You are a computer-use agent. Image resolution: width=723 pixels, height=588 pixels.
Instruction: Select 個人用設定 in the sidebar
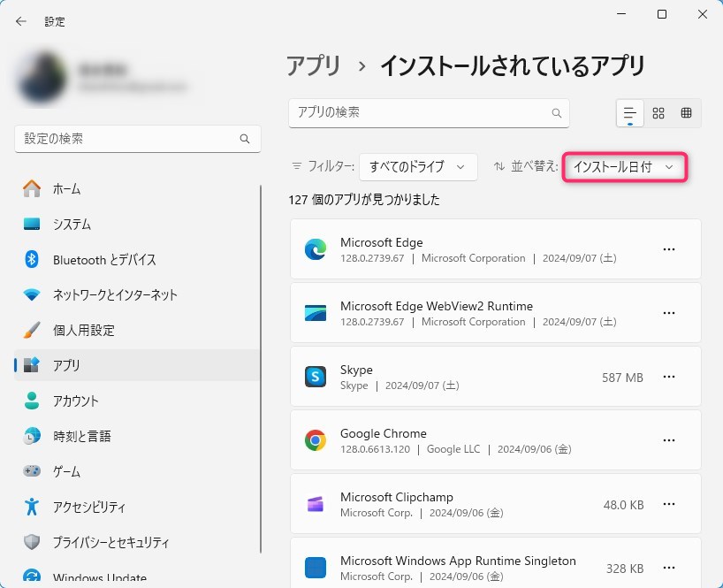point(84,330)
